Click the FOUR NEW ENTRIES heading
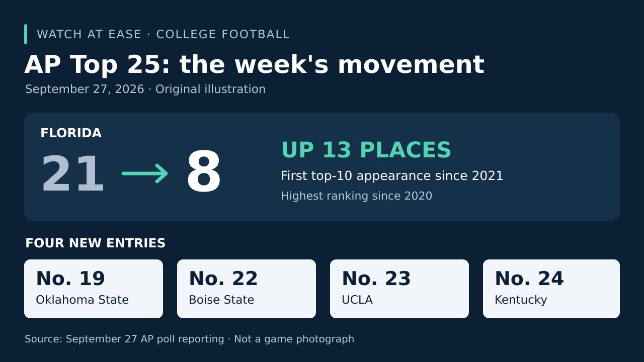The width and height of the screenshot is (644, 362). (96, 243)
